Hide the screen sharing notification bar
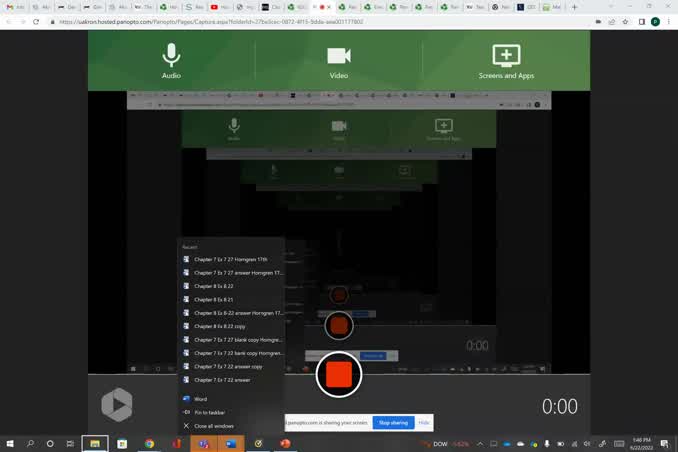 (x=424, y=423)
